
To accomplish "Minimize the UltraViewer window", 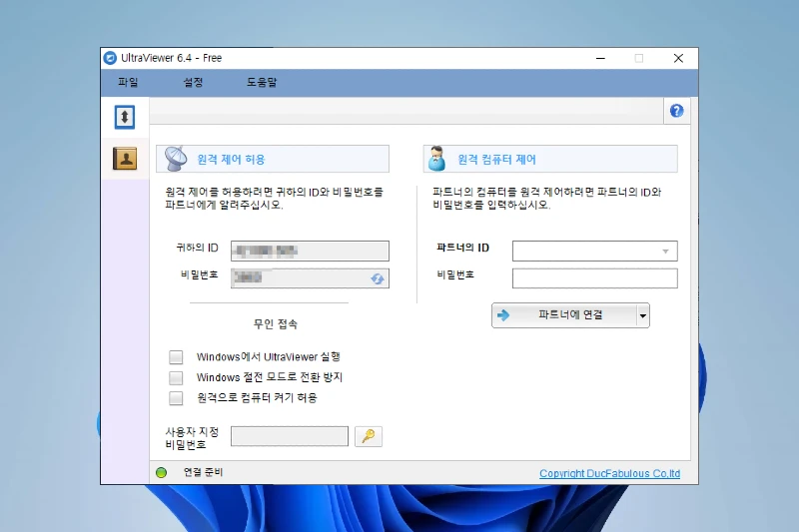I will [x=601, y=58].
